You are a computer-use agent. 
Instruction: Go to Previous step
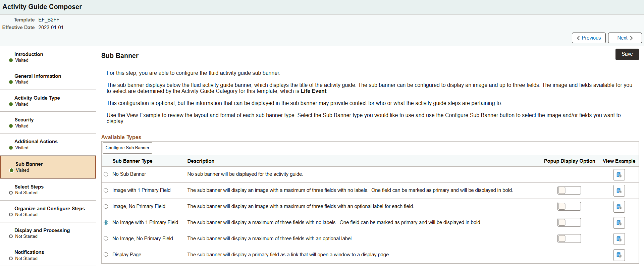tap(588, 38)
